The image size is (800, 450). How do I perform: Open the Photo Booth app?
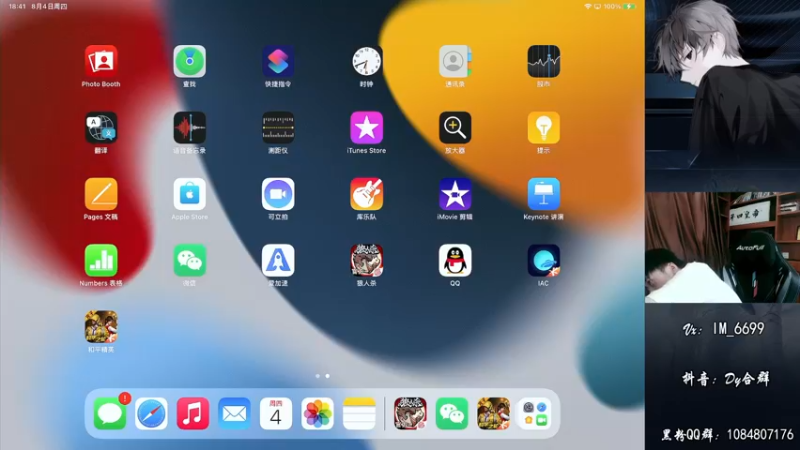(101, 61)
